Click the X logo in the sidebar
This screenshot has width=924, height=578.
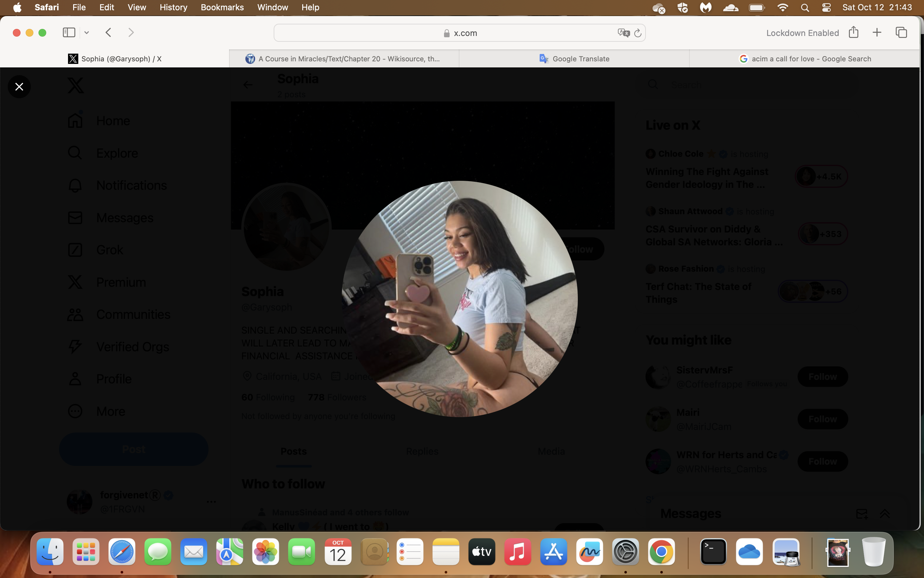point(76,85)
